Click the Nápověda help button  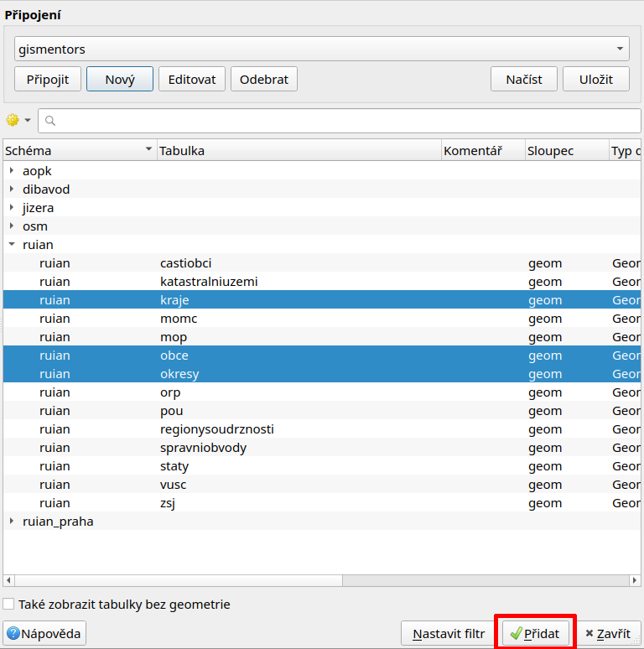click(x=44, y=633)
